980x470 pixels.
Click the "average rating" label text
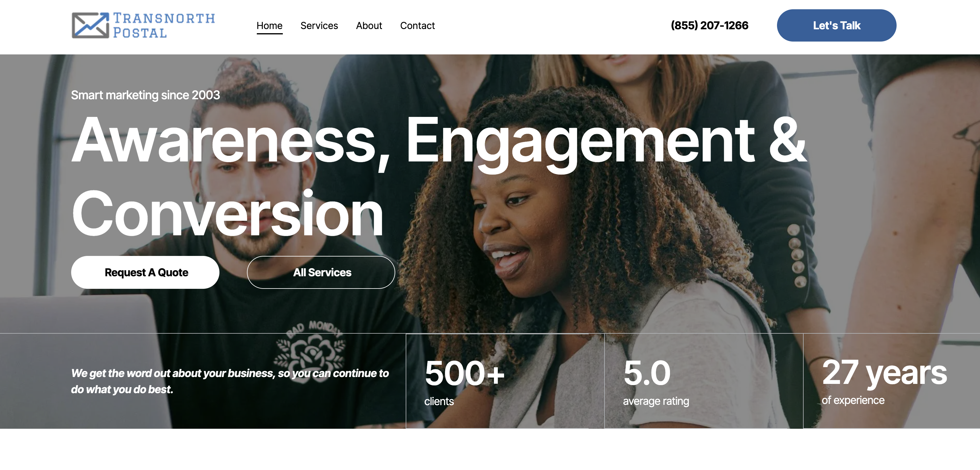click(x=656, y=401)
